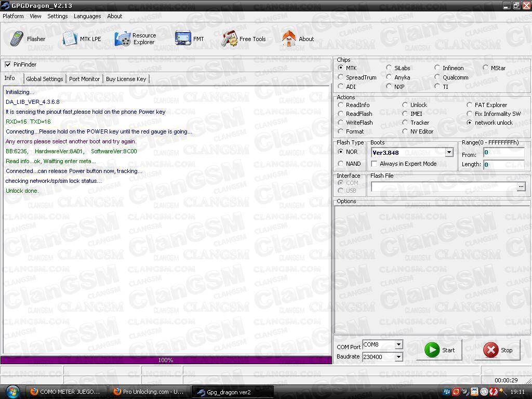
Task: Select the ReadFlash action
Action: point(340,114)
